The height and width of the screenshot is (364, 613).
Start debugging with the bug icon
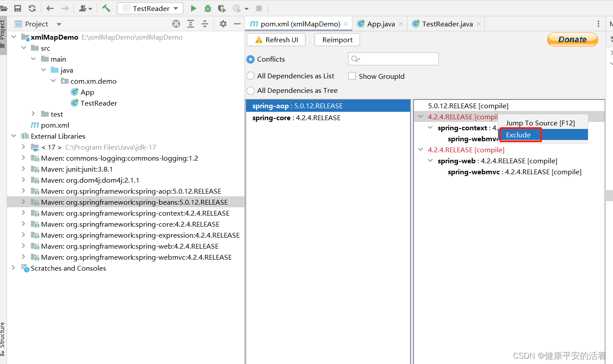(x=207, y=8)
